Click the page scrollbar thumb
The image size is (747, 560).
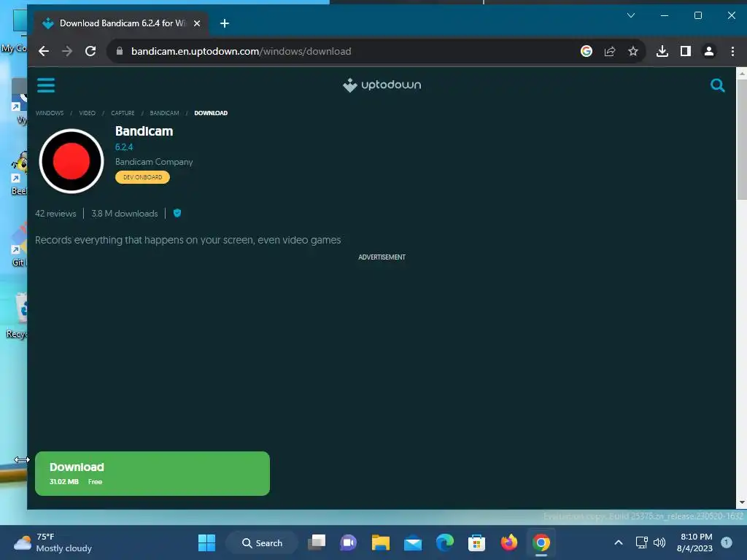point(742,139)
